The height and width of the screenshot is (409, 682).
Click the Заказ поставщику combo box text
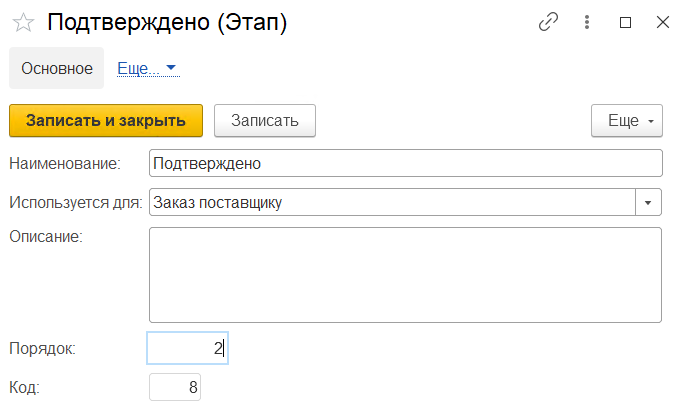[x=392, y=203]
